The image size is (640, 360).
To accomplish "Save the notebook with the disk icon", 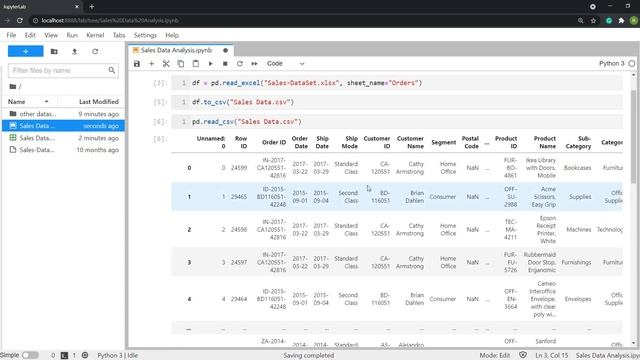I will point(137,64).
